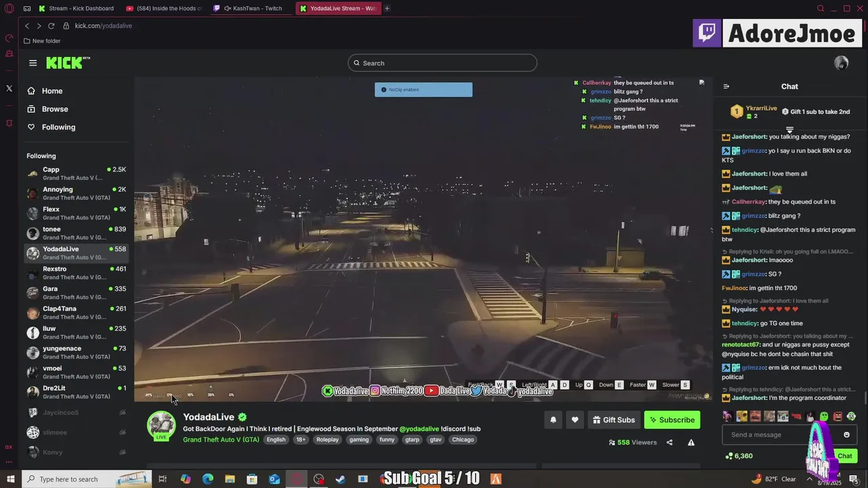
Task: Click the Kick logo
Action: pos(68,63)
